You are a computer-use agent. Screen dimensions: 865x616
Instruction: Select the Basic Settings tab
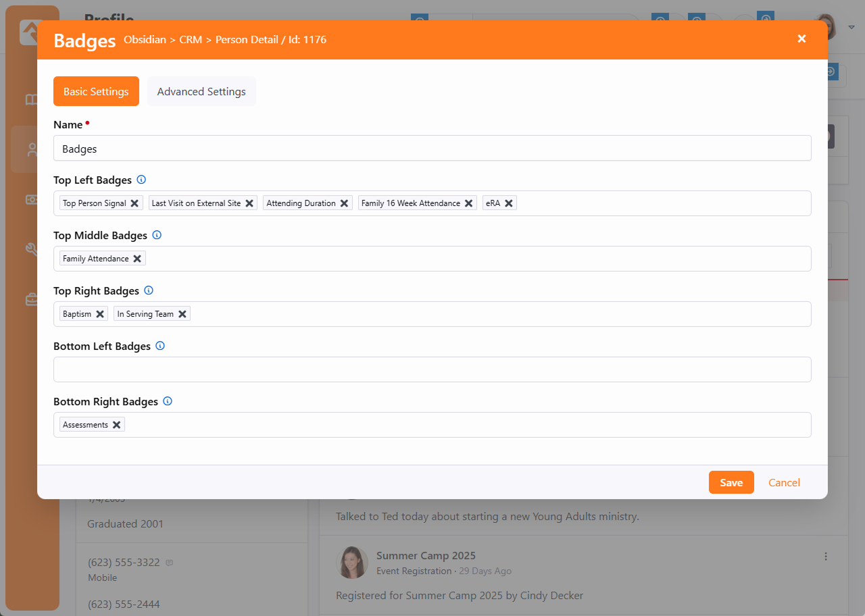pyautogui.click(x=96, y=91)
